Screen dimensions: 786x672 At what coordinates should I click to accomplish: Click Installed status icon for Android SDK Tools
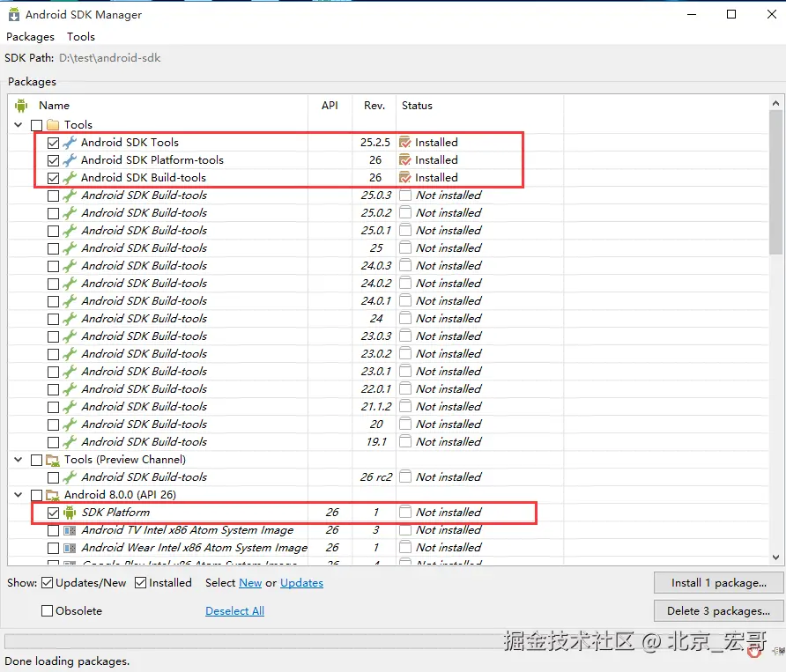point(405,143)
